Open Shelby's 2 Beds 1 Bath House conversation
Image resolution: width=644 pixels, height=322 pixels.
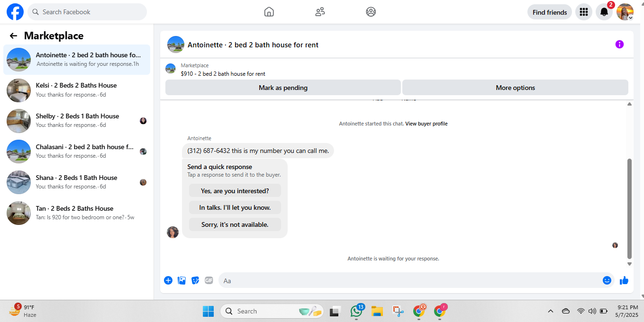pyautogui.click(x=77, y=121)
